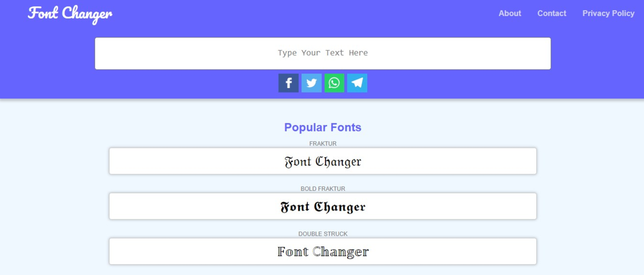Share text via the Facebook icon
Viewport: 644px width, 275px height.
(288, 83)
